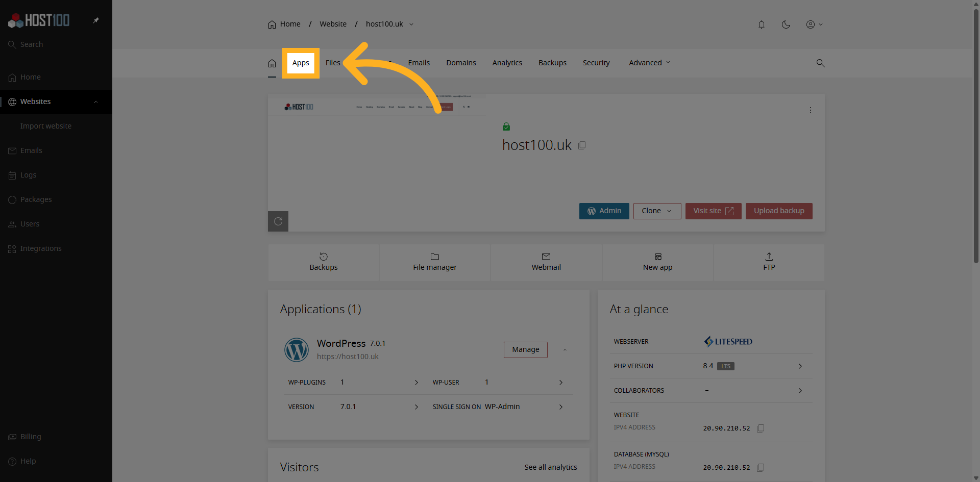Switch to the Files tab
The height and width of the screenshot is (482, 980).
pyautogui.click(x=333, y=63)
